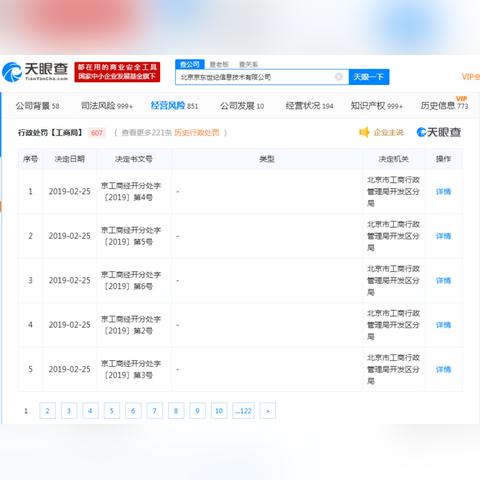This screenshot has width=480, height=480.
Task: Go to page 5
Action: pyautogui.click(x=112, y=411)
